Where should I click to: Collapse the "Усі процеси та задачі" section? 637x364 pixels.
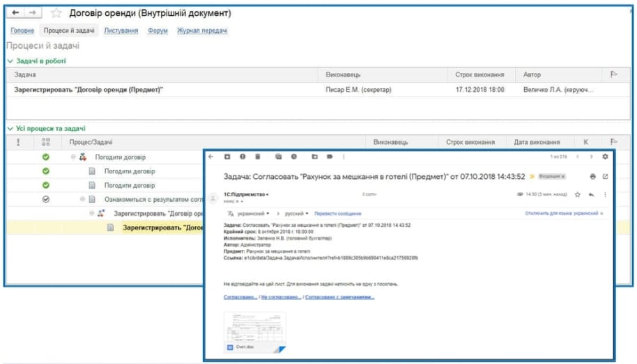click(x=10, y=129)
